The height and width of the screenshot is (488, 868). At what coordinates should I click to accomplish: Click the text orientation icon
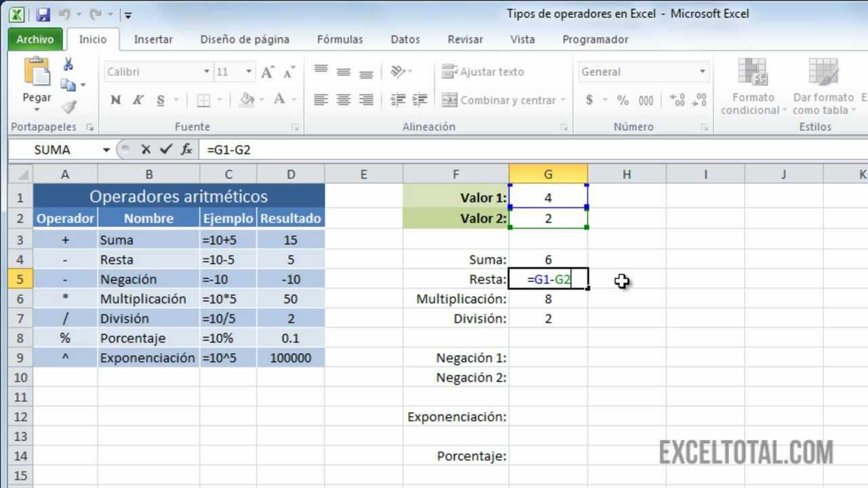coord(398,72)
